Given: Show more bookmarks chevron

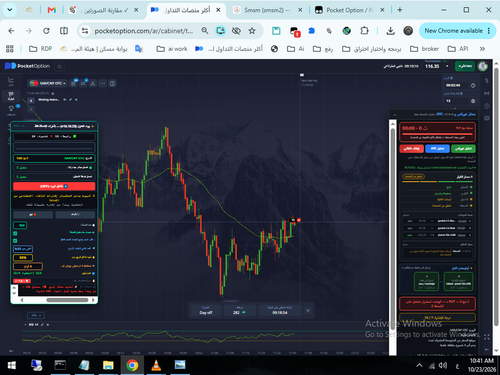Looking at the screenshot, I should [482, 49].
